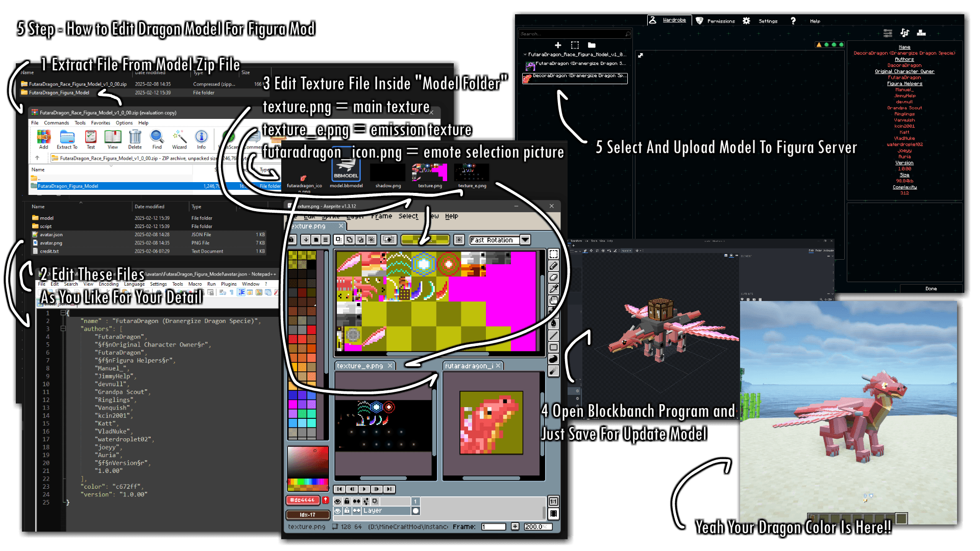The width and height of the screenshot is (980, 551).
Task: Collapse the authors block fold marker in Notepad++
Action: (63, 329)
